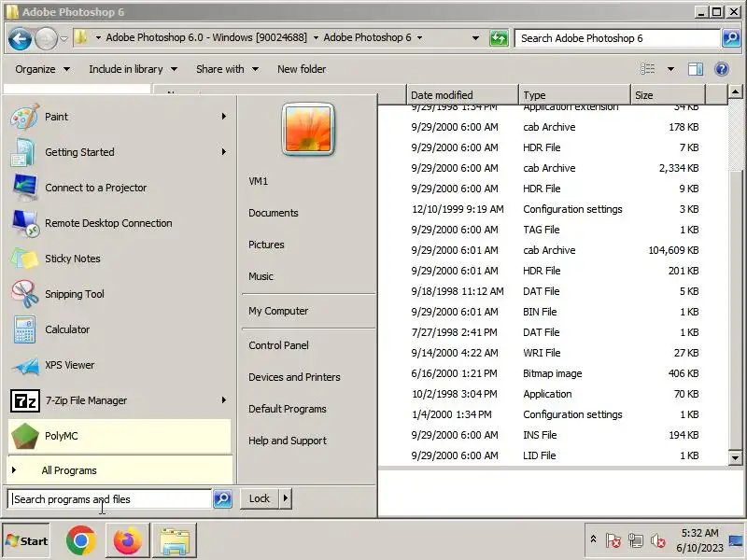Open Explorer help question mark icon
This screenshot has width=747, height=560.
click(722, 69)
